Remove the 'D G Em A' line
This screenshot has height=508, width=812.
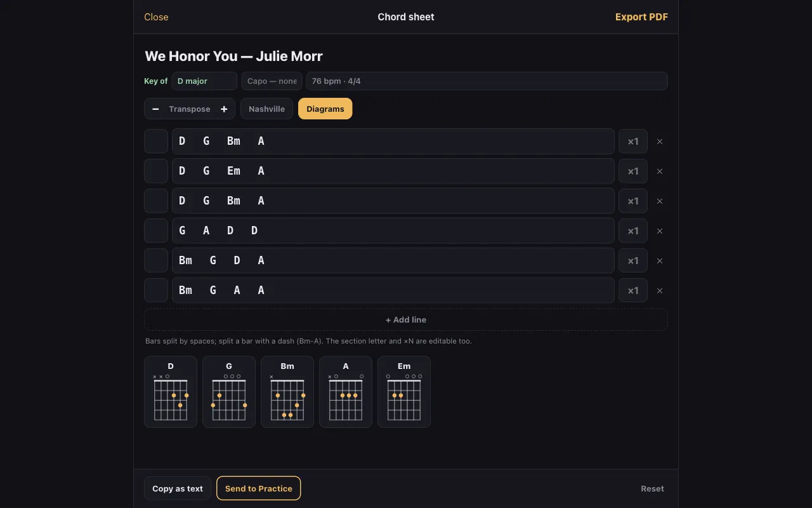tap(660, 171)
